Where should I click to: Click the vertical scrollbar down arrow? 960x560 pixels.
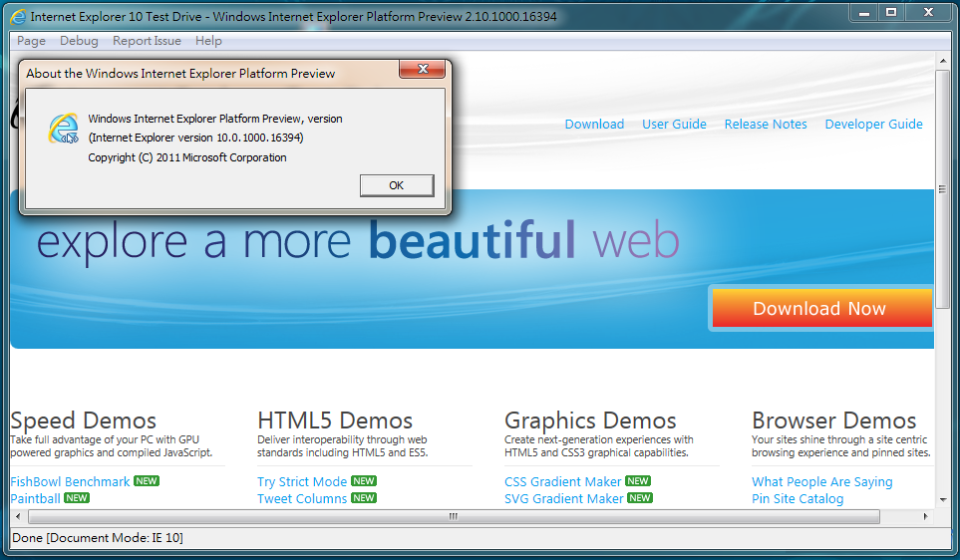(x=943, y=500)
